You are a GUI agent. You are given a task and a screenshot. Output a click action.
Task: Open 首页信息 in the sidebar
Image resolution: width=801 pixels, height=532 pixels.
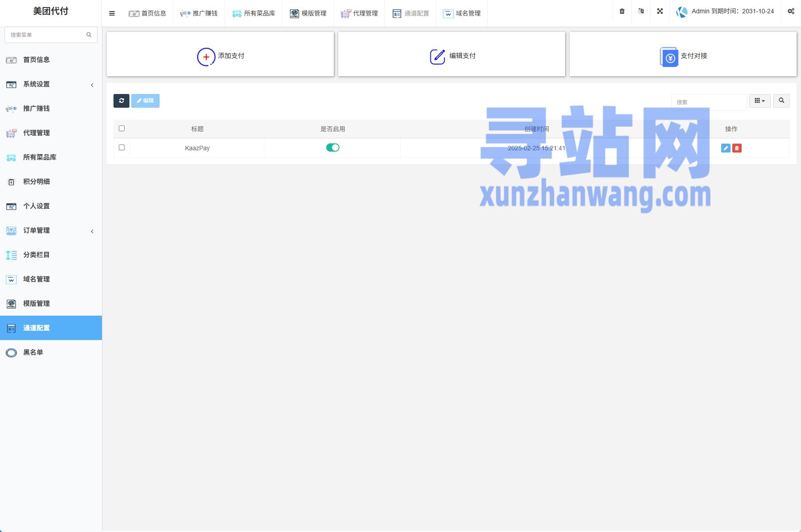(51, 60)
